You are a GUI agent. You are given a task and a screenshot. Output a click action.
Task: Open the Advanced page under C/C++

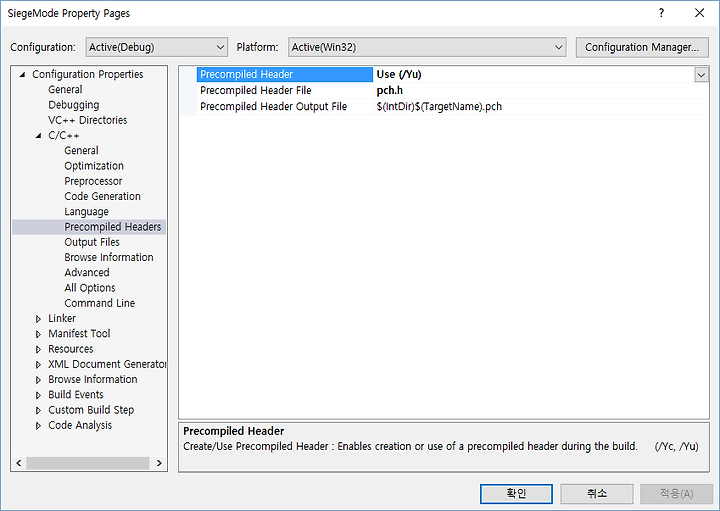click(x=87, y=272)
